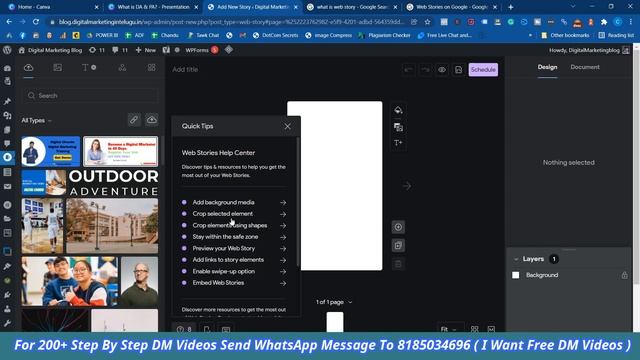Select the campus building photo thumbnail
The width and height of the screenshot is (640, 360).
(112, 226)
